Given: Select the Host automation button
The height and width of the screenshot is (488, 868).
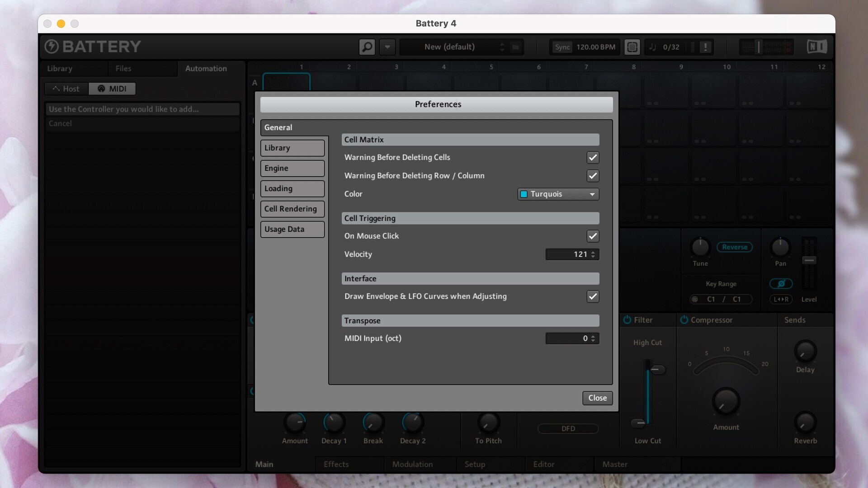Looking at the screenshot, I should click(66, 89).
